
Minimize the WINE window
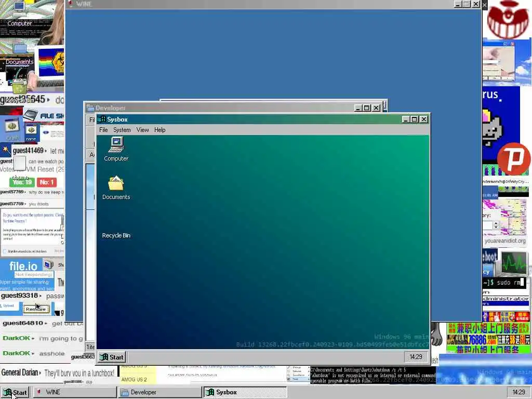click(458, 4)
